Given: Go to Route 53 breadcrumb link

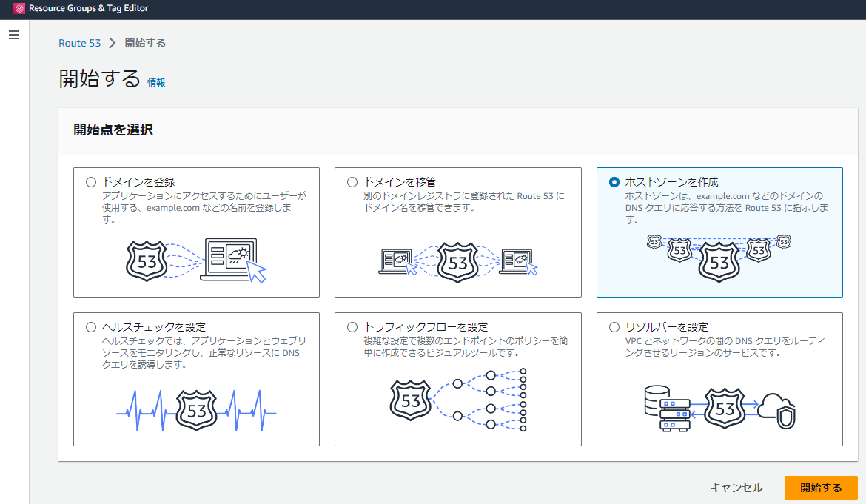Looking at the screenshot, I should click(79, 43).
